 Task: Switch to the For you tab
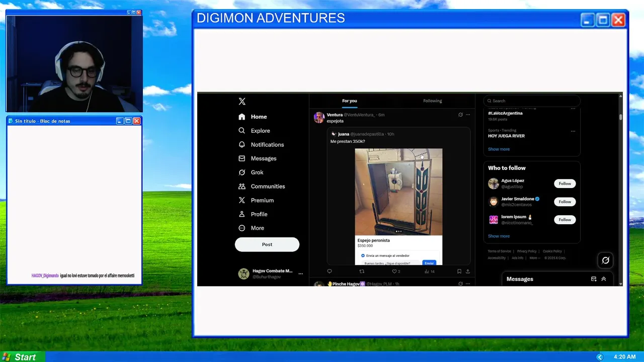(x=350, y=101)
